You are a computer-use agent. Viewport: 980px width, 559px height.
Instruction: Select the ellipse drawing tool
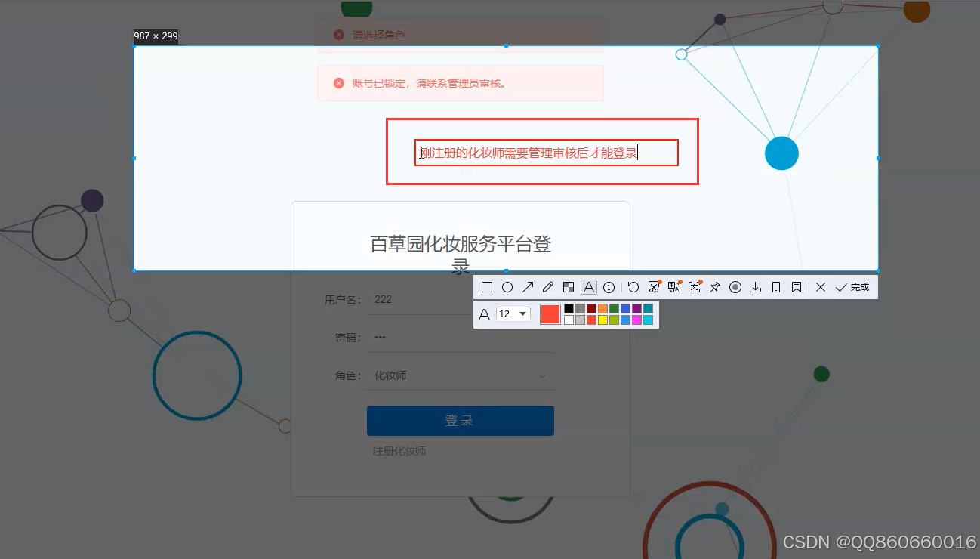click(x=507, y=287)
